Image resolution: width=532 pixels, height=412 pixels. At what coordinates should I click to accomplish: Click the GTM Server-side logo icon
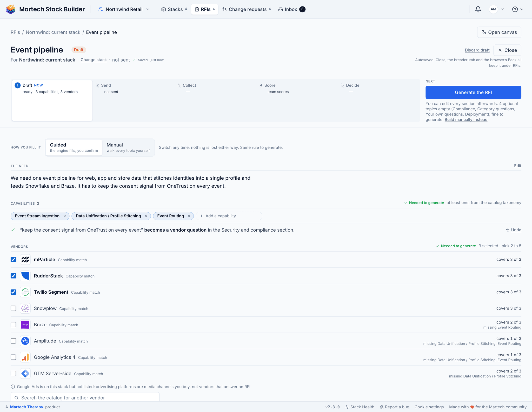(25, 374)
